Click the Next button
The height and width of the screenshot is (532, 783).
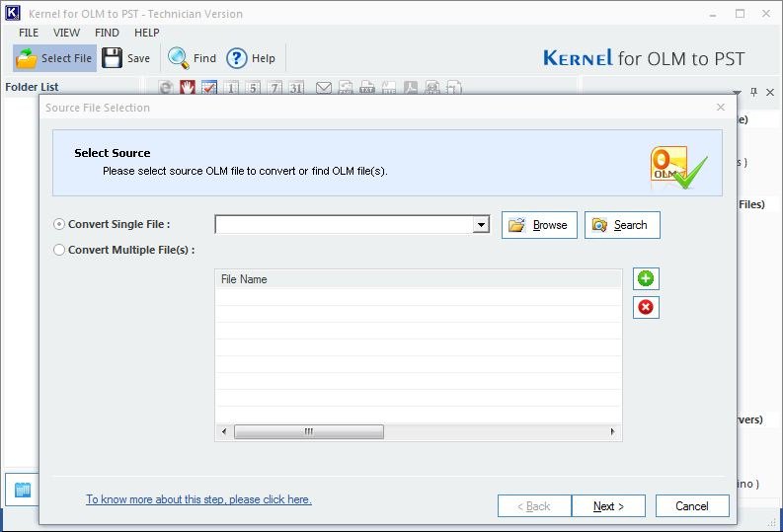pyautogui.click(x=608, y=506)
